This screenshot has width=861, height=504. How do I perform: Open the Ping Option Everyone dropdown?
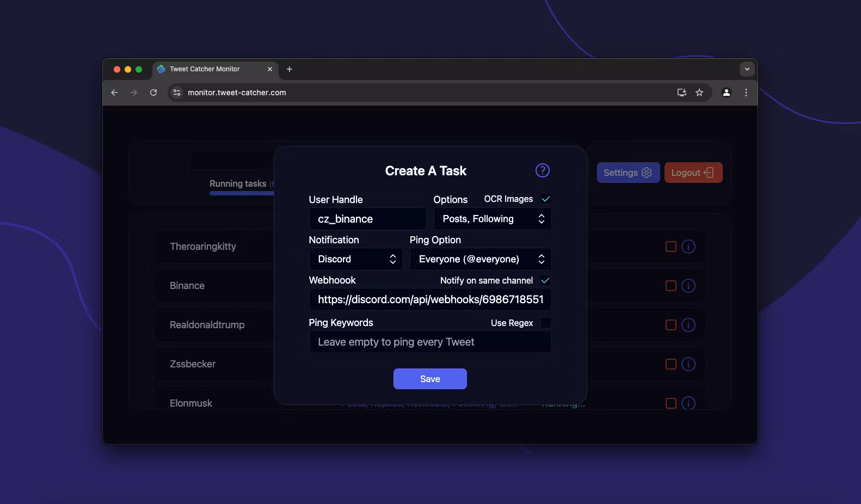[481, 259]
